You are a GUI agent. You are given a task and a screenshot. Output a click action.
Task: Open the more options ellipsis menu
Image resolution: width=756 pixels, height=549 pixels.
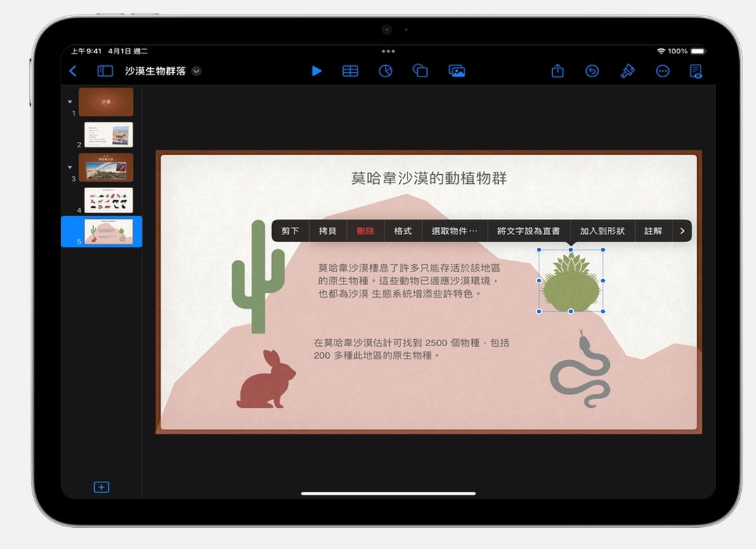pyautogui.click(x=663, y=71)
